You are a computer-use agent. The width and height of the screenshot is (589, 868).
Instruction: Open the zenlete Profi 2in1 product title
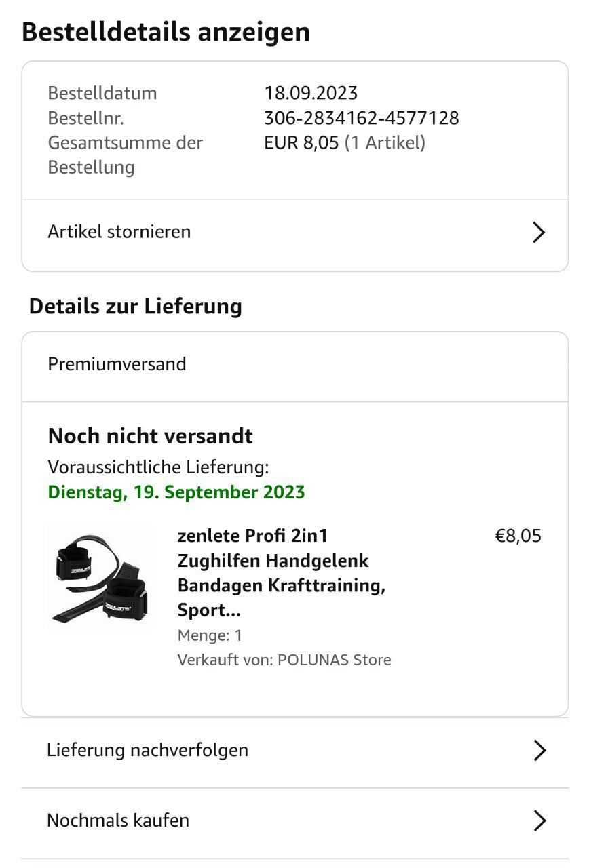(281, 573)
